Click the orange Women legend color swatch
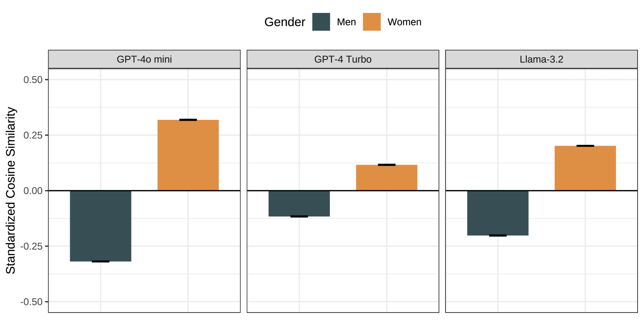This screenshot has height=322, width=644. 371,22
